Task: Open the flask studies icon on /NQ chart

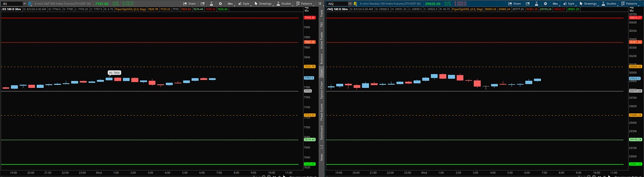Action: tap(536, 4)
